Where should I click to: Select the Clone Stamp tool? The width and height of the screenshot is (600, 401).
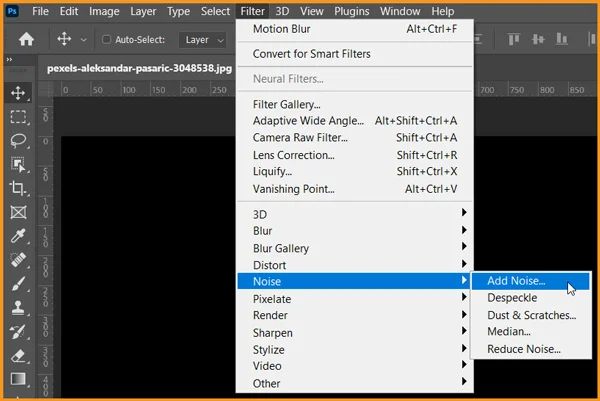tap(18, 308)
